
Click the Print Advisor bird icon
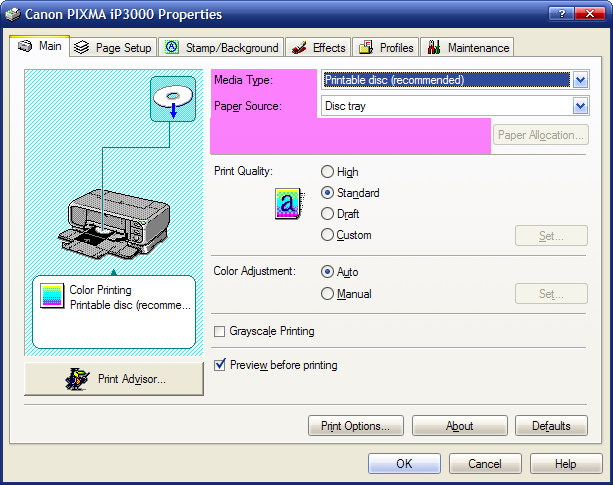(77, 379)
